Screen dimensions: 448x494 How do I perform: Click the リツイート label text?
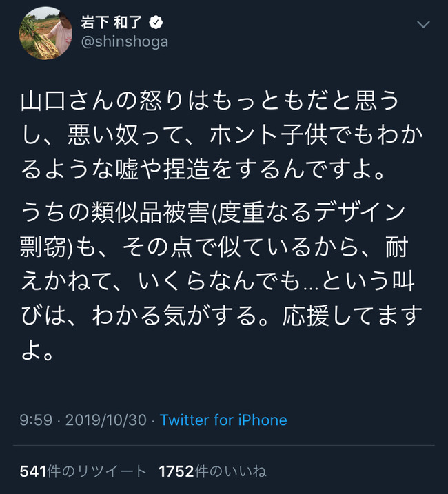tap(110, 471)
